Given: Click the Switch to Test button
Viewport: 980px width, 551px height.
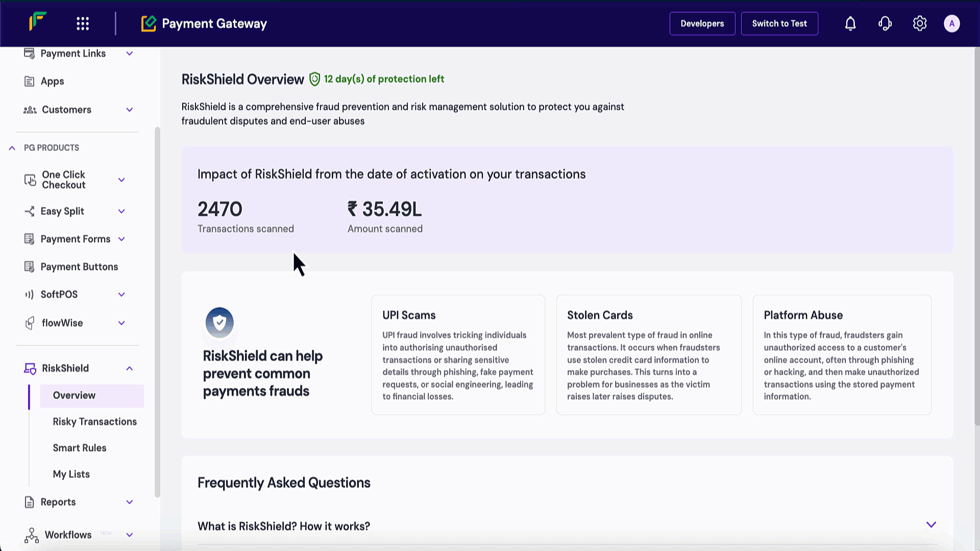Looking at the screenshot, I should coord(779,23).
